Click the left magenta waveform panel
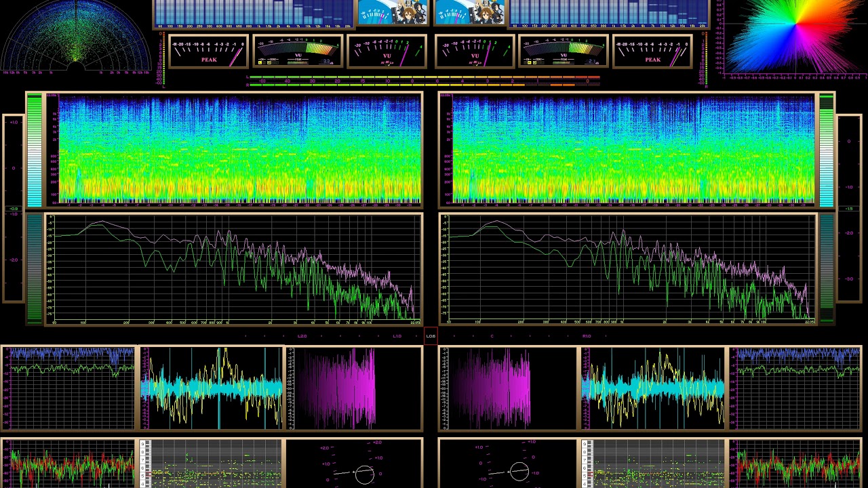Screen dimensions: 868x488 353,388
